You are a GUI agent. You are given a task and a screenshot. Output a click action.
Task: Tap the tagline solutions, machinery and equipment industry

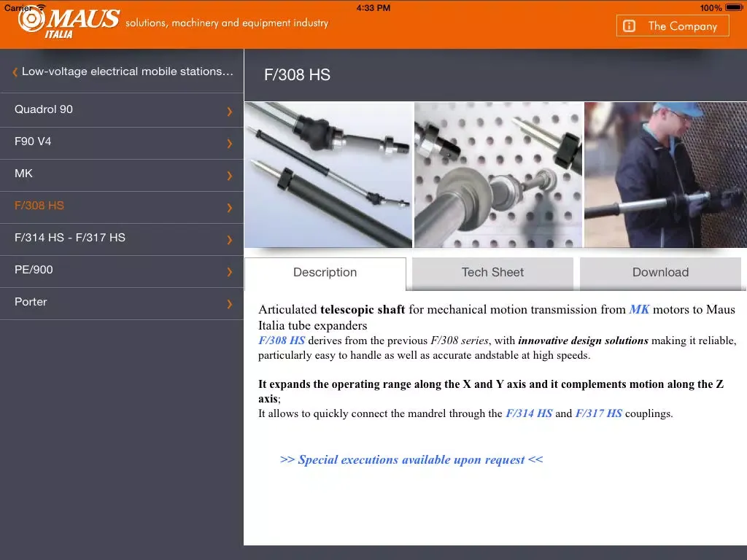click(227, 23)
